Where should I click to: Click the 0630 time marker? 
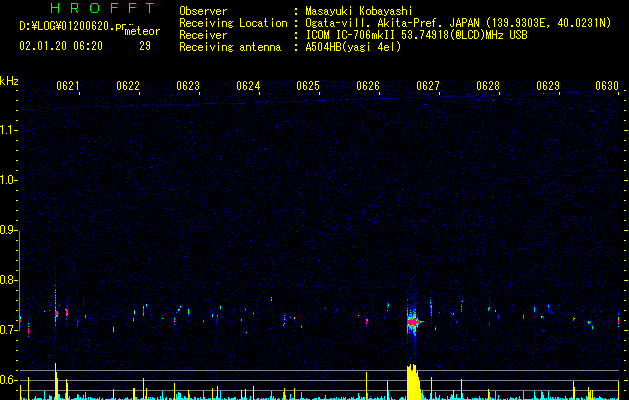click(607, 86)
